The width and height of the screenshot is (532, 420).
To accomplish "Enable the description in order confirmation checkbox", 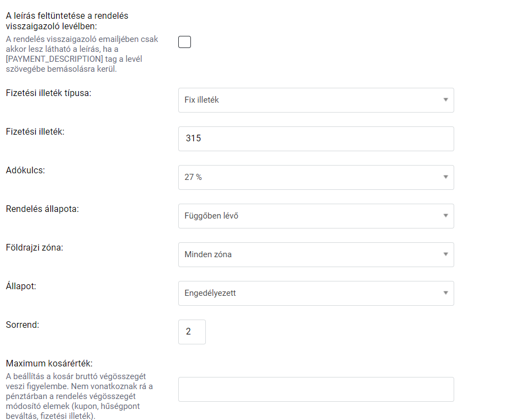I will pyautogui.click(x=184, y=42).
